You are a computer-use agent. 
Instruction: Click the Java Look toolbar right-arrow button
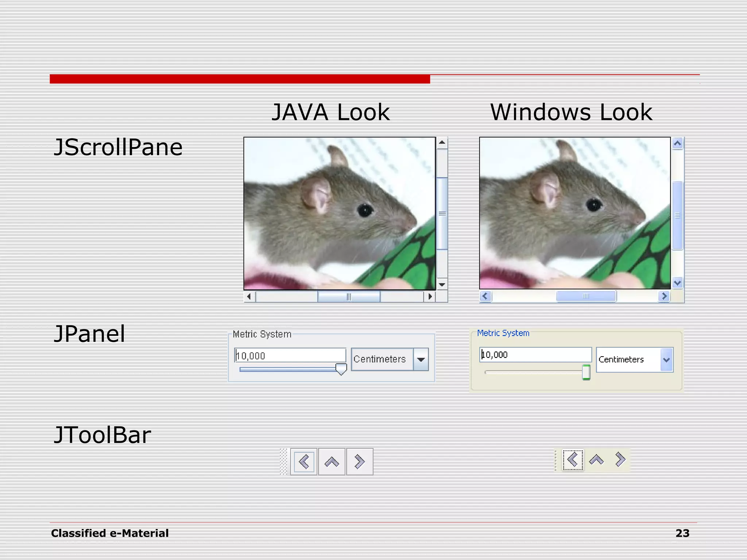(x=360, y=462)
